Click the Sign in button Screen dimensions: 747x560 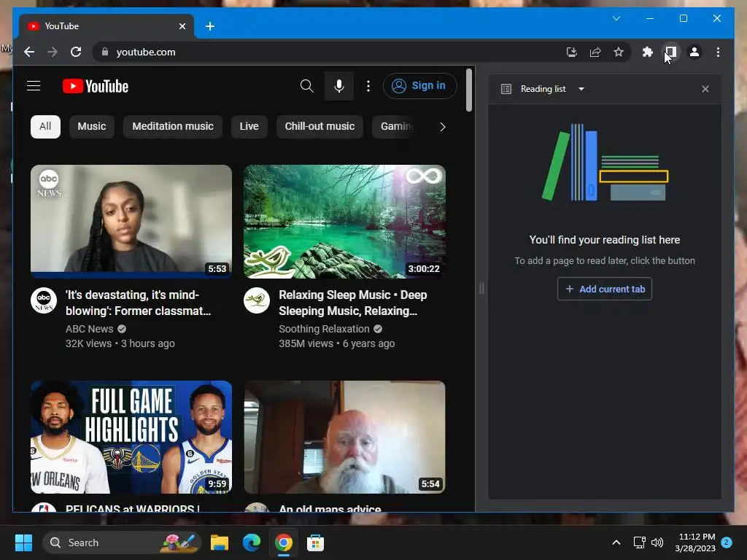[x=419, y=86]
